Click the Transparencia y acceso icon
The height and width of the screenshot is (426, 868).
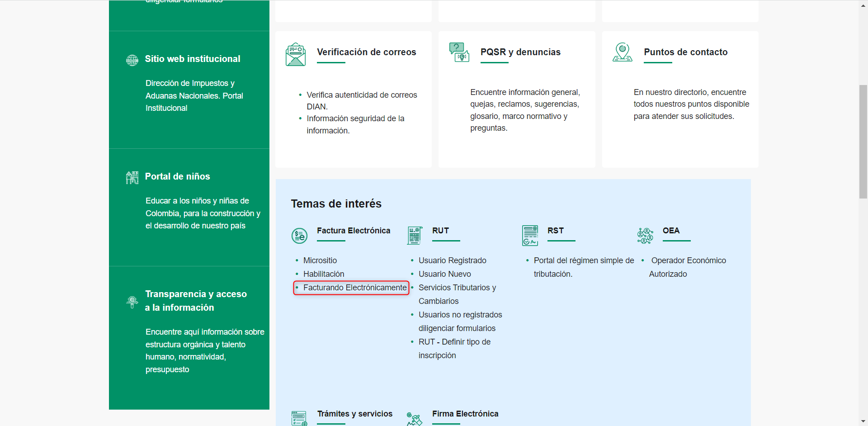click(132, 302)
